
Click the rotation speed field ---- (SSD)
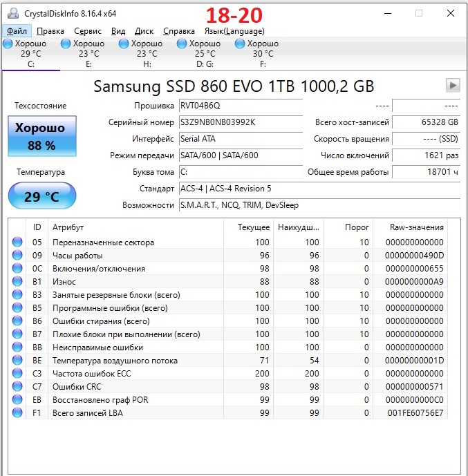(426, 139)
